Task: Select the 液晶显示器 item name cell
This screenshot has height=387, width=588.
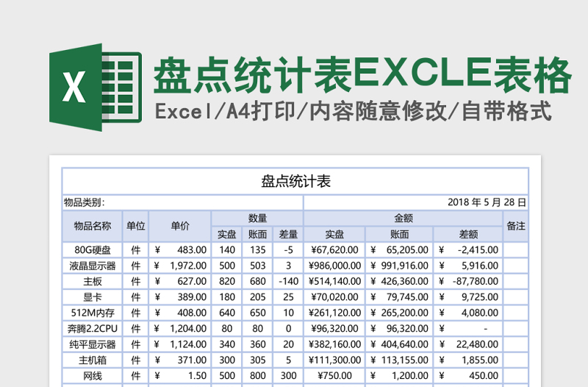Action: (93, 266)
